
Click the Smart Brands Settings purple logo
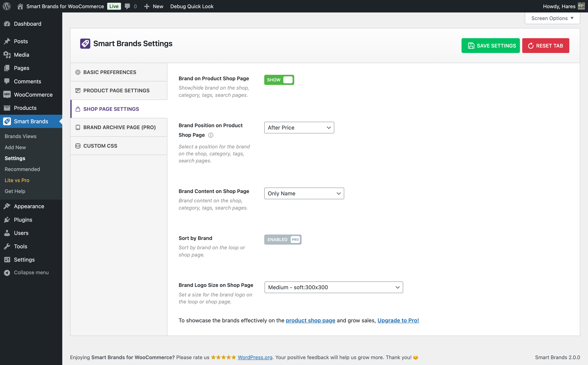click(x=85, y=44)
